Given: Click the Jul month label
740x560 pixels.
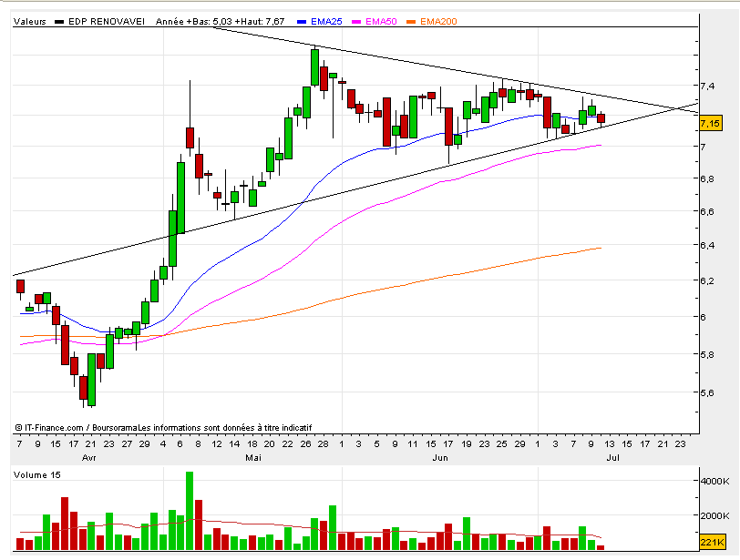Looking at the screenshot, I should coord(612,458).
